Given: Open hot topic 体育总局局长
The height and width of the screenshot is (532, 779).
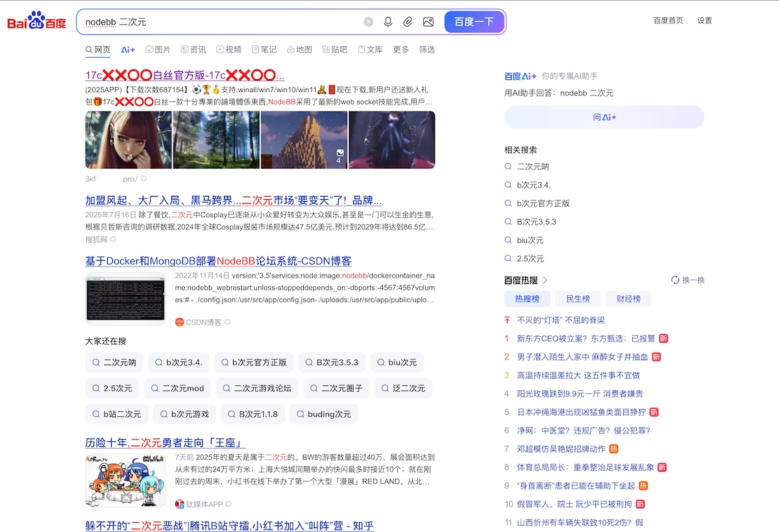Looking at the screenshot, I should coord(586,467).
